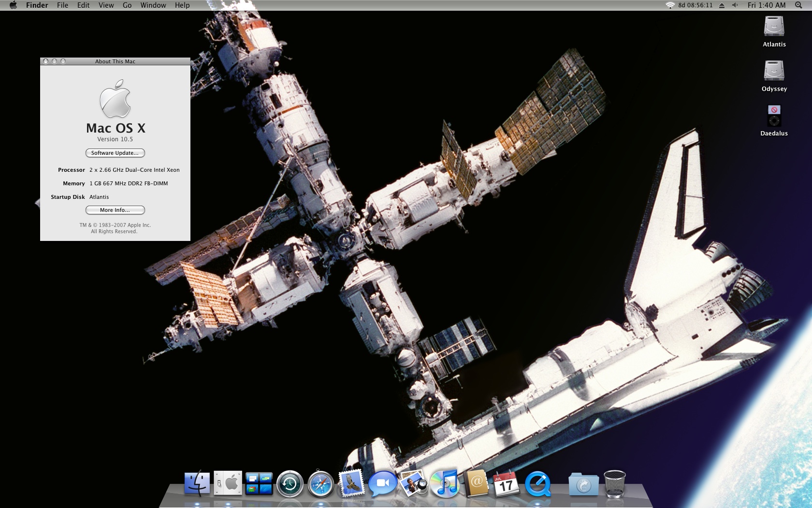Open the File menu
Viewport: 812px width, 508px height.
pos(62,5)
